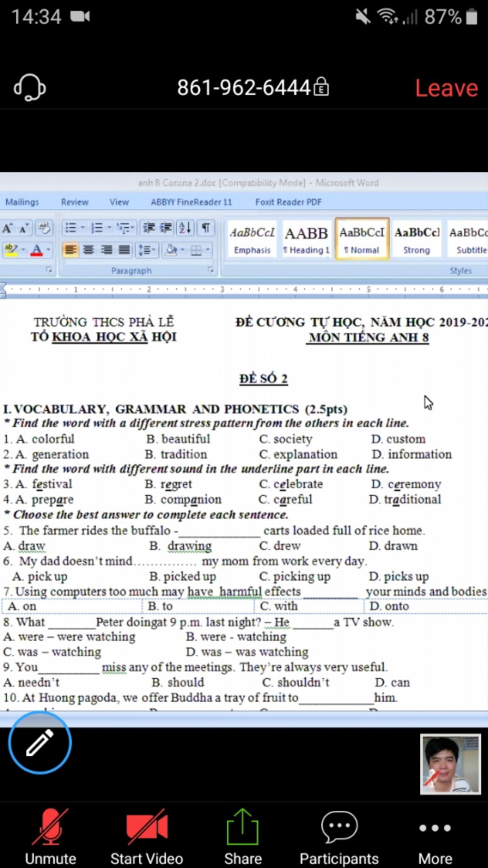The width and height of the screenshot is (488, 868).
Task: Click the Increase Indent icon
Action: tap(166, 227)
